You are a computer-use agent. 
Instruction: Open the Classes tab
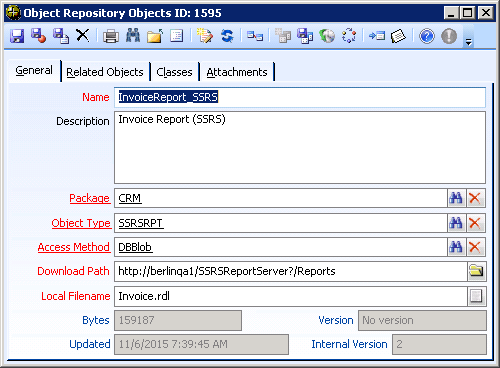coord(174,72)
